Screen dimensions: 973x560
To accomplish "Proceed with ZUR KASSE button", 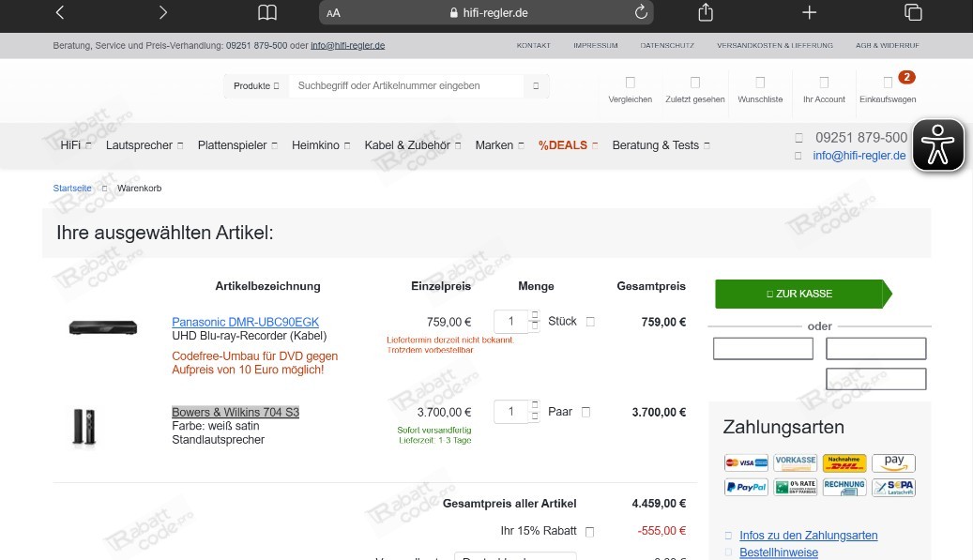I will pos(803,294).
